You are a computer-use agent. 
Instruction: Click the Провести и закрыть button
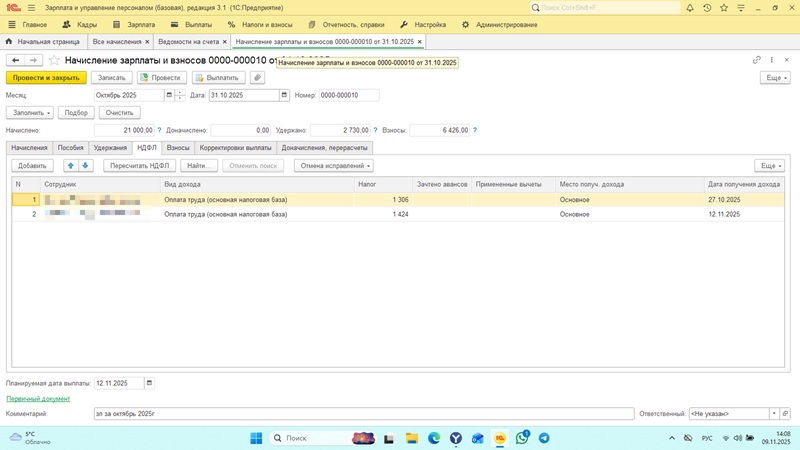(x=46, y=78)
